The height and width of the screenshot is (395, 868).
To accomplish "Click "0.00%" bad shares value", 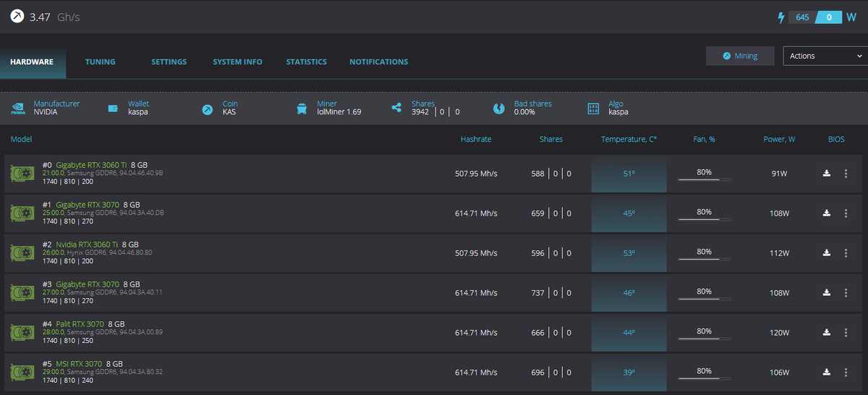I will tap(525, 112).
